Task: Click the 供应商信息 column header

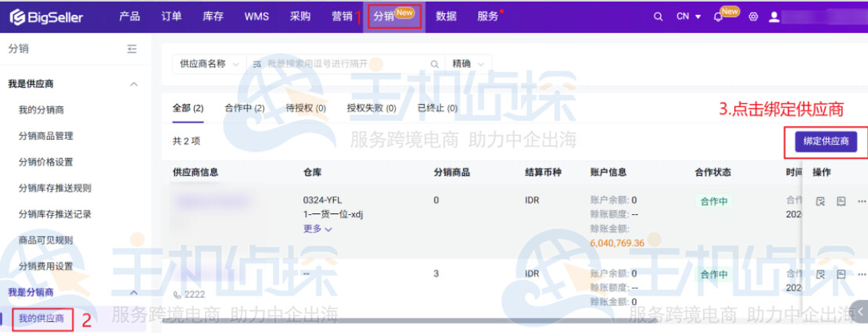Action: pyautogui.click(x=195, y=173)
